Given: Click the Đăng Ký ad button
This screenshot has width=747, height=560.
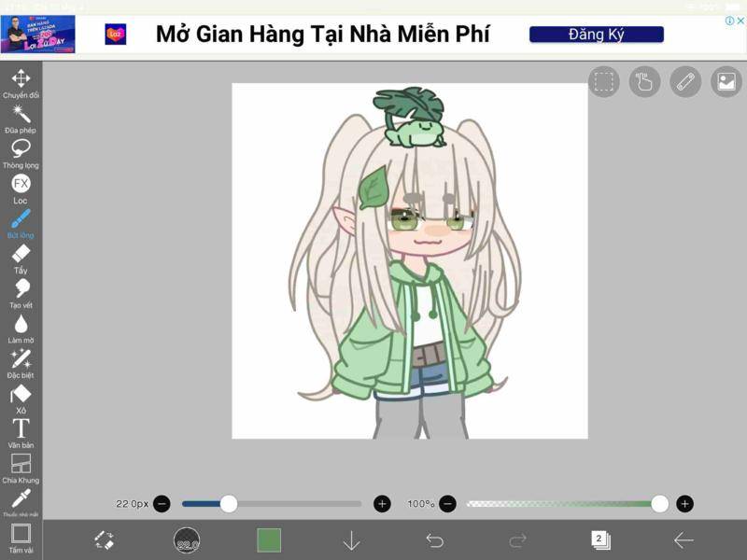Looking at the screenshot, I should 597,35.
